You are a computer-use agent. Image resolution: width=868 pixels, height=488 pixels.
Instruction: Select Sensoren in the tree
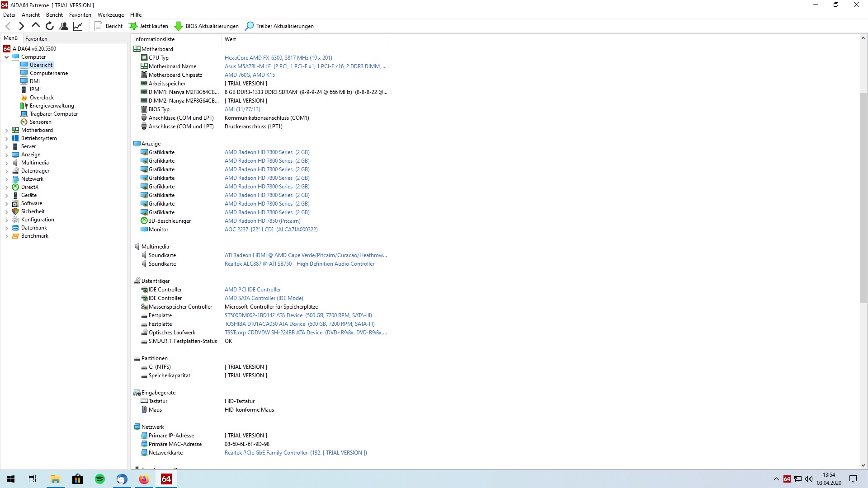pos(40,122)
